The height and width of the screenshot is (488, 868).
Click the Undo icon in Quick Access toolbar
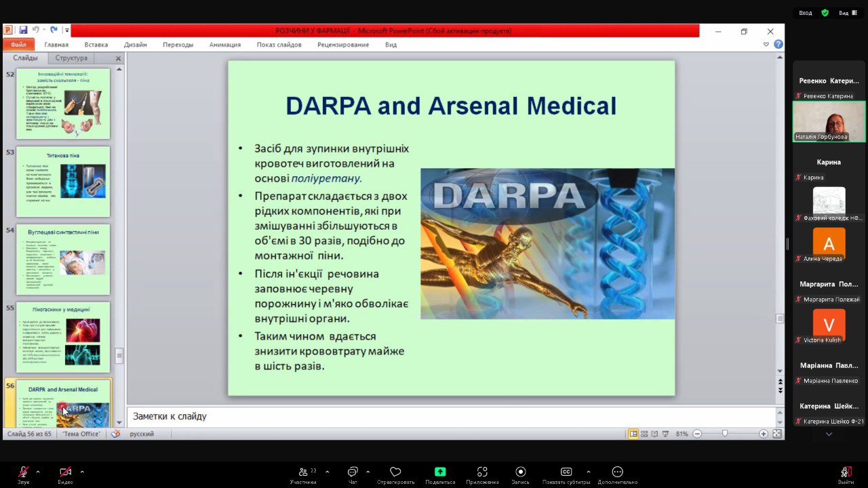(x=35, y=30)
